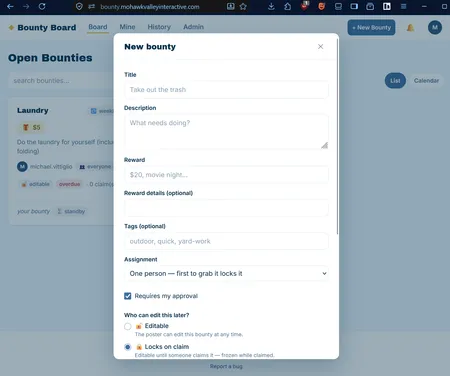The image size is (450, 376).
Task: Open the shield tracking protection icon
Action: tap(79, 7)
